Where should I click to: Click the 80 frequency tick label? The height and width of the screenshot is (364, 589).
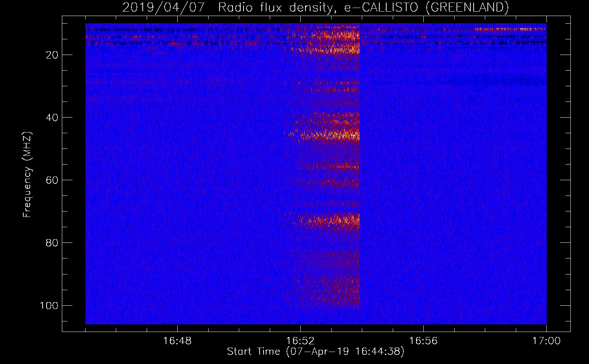point(52,243)
